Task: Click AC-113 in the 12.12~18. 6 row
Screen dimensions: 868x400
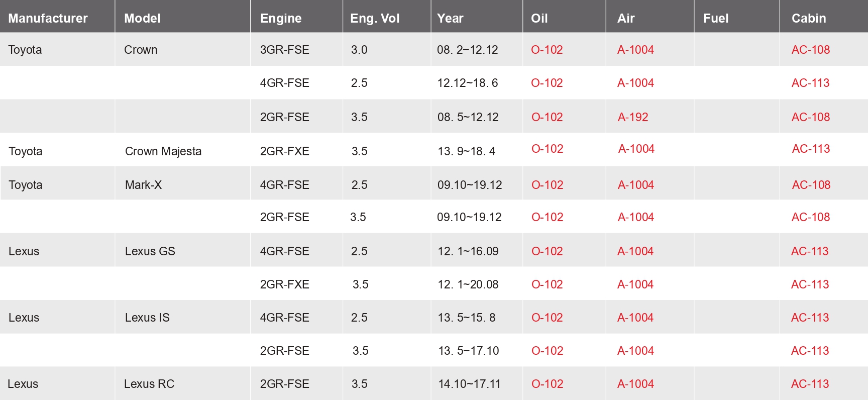Action: (x=811, y=83)
